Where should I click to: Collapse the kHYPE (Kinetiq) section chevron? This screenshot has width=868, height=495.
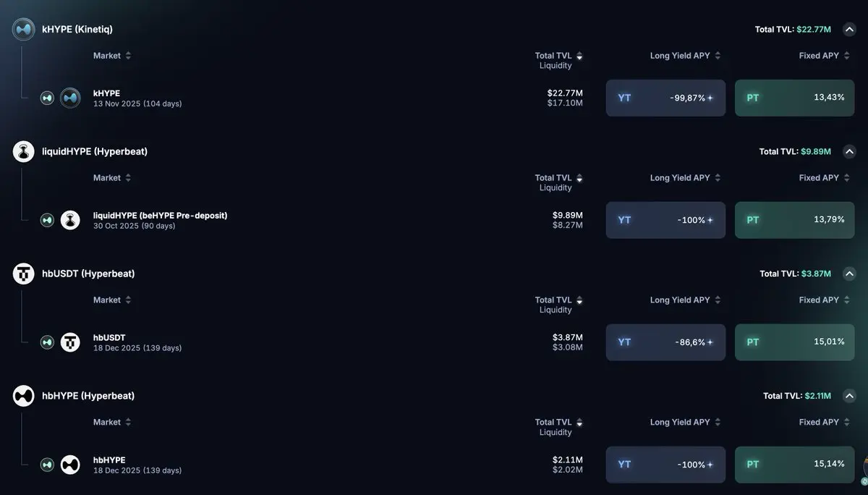850,30
